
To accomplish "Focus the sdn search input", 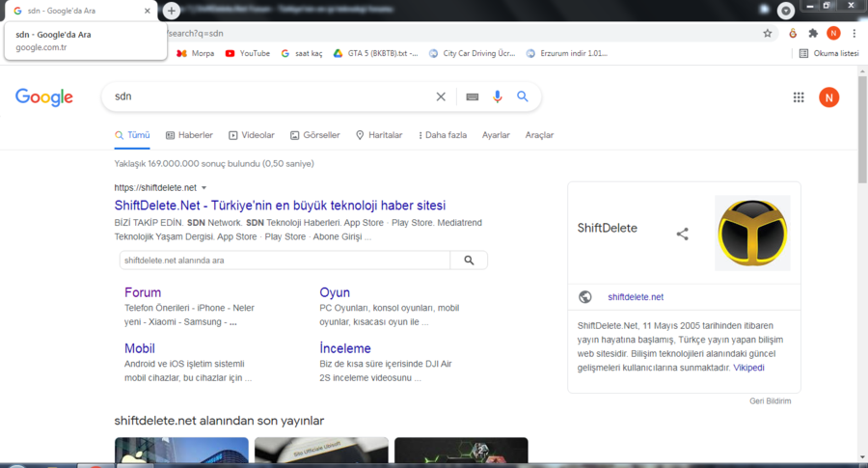I will (x=271, y=96).
